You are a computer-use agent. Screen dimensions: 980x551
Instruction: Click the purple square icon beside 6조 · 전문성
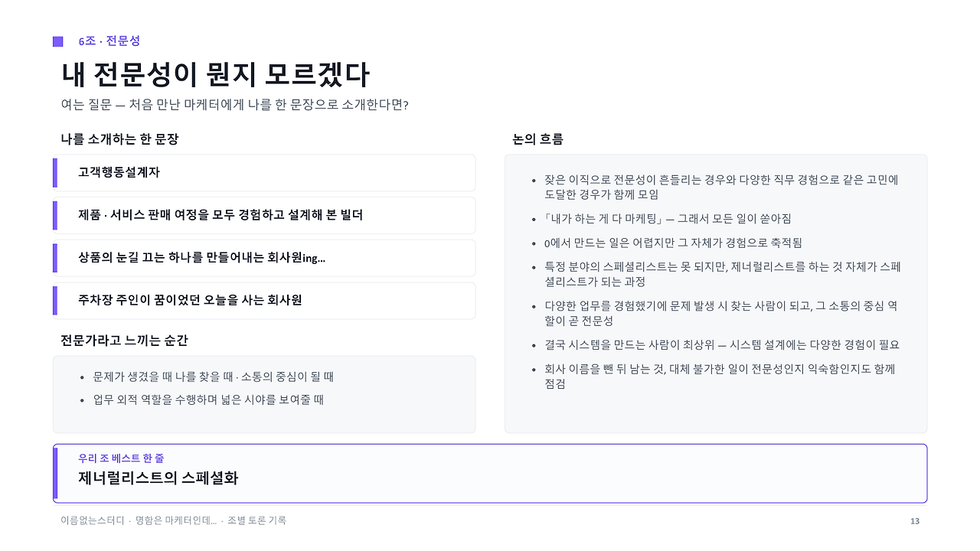57,41
